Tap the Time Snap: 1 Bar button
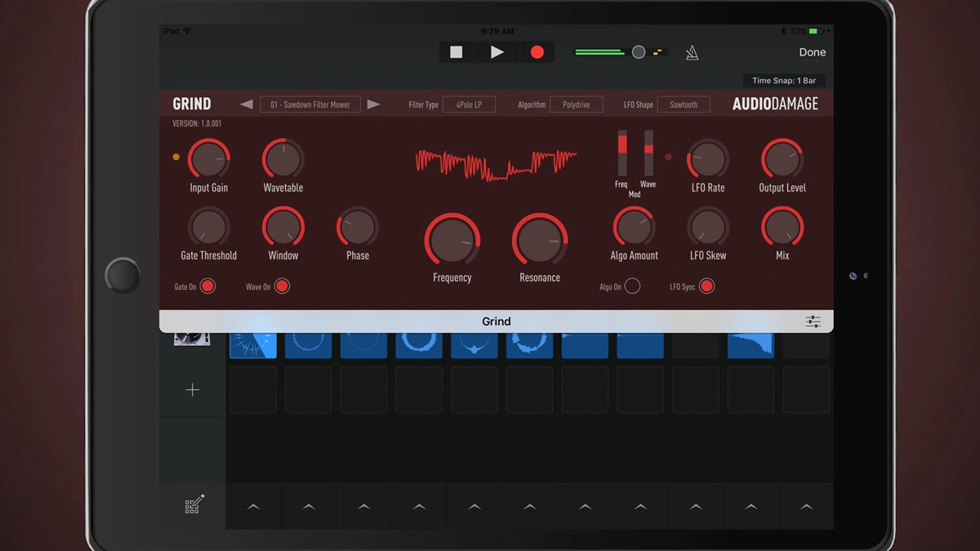 pos(784,81)
